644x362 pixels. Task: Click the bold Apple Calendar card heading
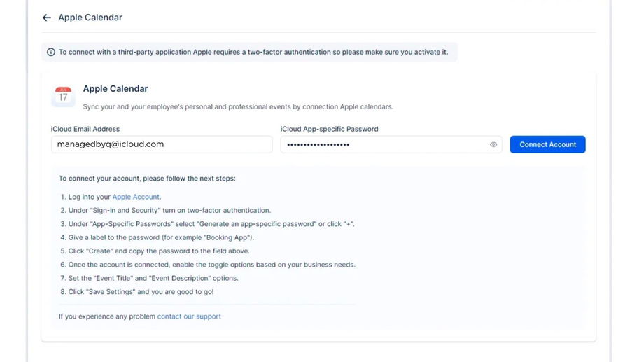(x=115, y=89)
